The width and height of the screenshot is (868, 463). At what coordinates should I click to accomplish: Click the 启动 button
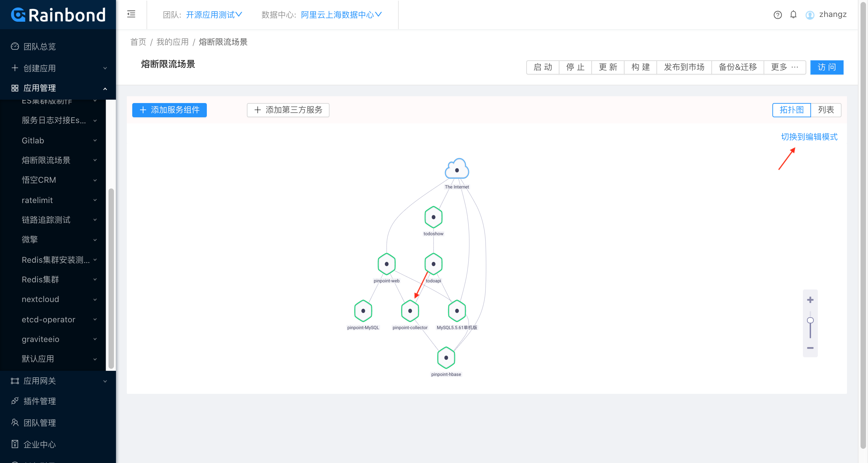pos(542,67)
